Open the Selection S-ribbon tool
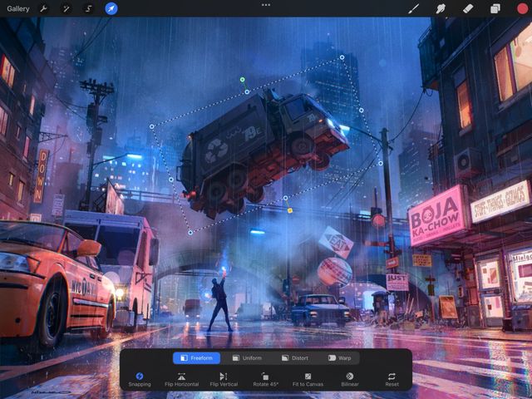 pyautogui.click(x=88, y=9)
